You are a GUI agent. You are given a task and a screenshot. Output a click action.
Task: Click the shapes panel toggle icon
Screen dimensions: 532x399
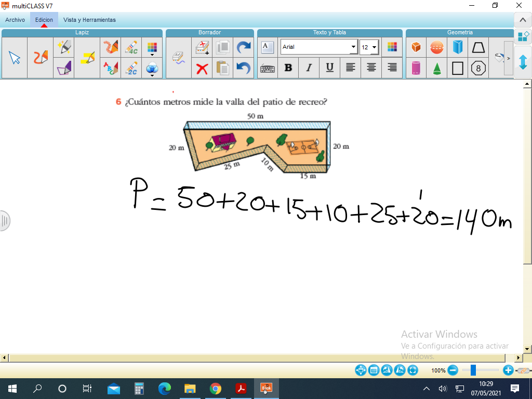point(523,36)
